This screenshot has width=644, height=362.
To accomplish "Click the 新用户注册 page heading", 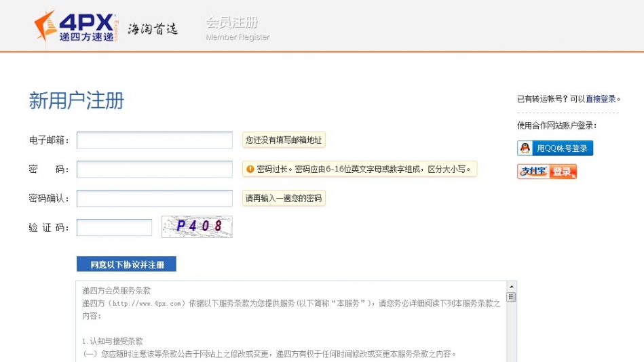I will point(77,100).
